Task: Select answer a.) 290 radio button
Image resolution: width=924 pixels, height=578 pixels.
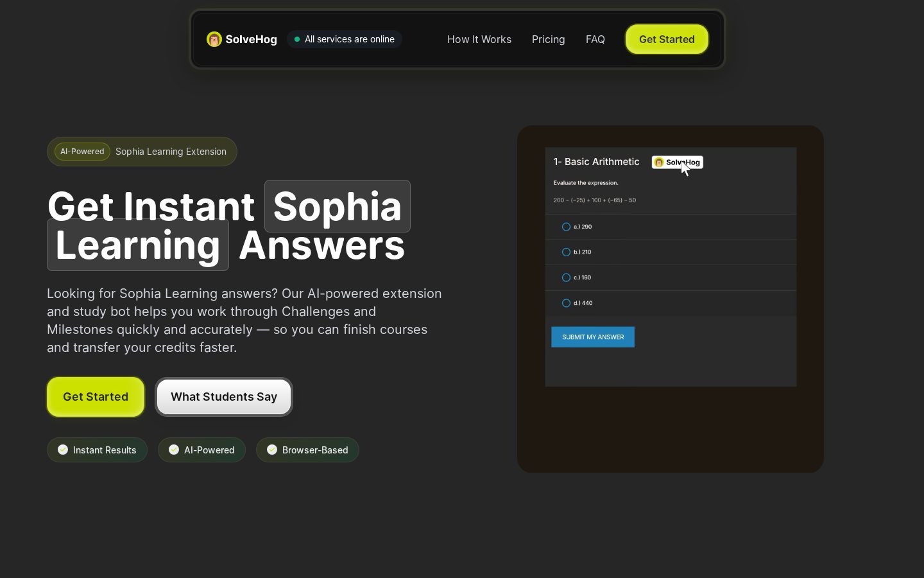Action: (x=566, y=227)
